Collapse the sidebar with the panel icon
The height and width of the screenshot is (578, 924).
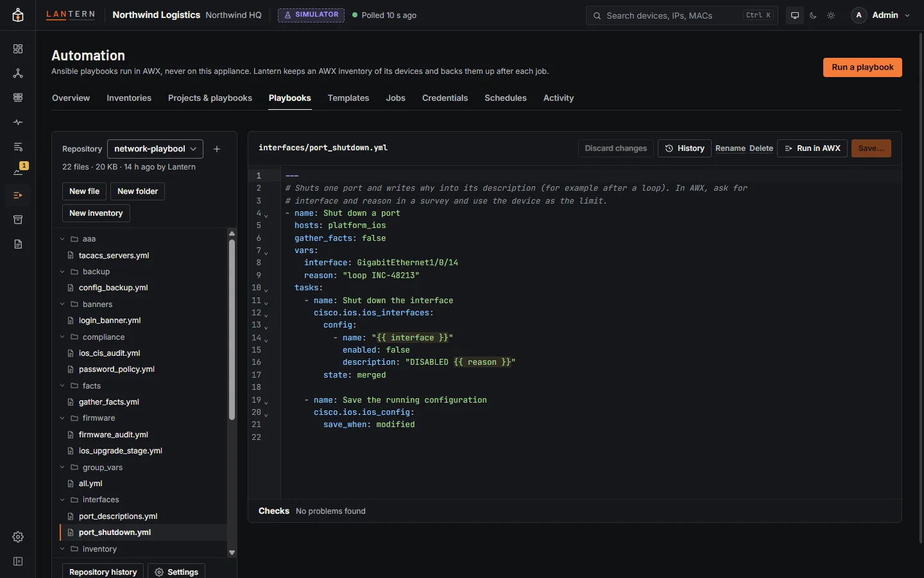(18, 561)
